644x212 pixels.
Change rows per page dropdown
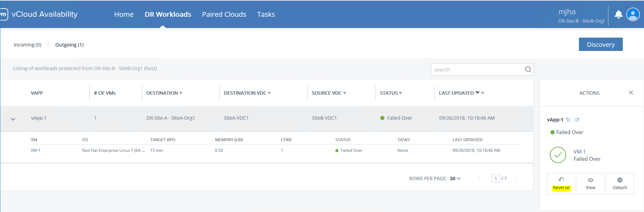point(455,178)
